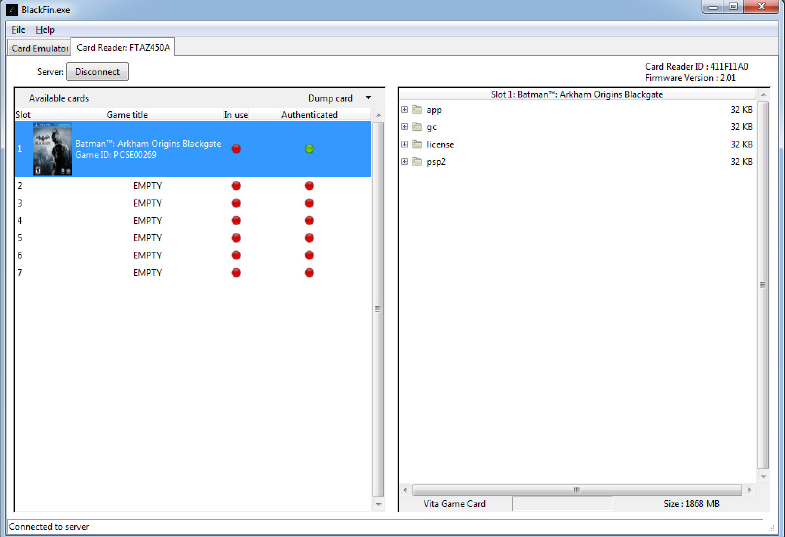This screenshot has height=537, width=785.
Task: Select the gc folder icon
Action: (417, 127)
